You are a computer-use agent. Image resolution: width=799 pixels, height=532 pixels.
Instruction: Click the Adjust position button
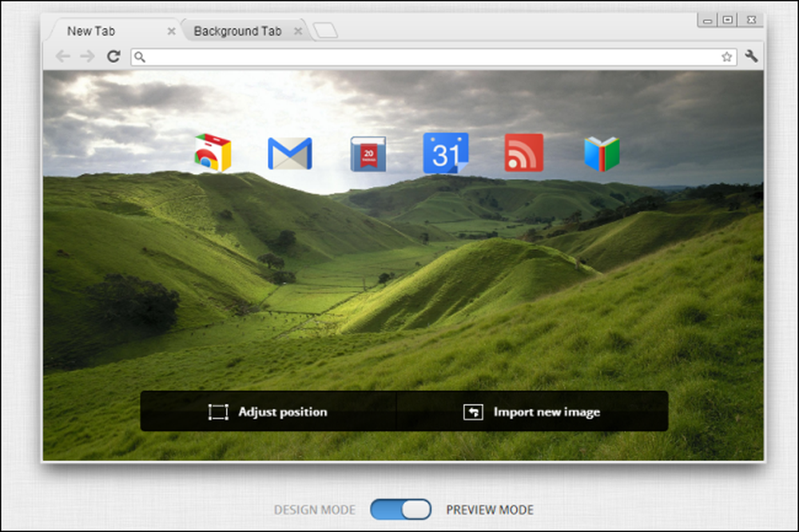point(268,411)
